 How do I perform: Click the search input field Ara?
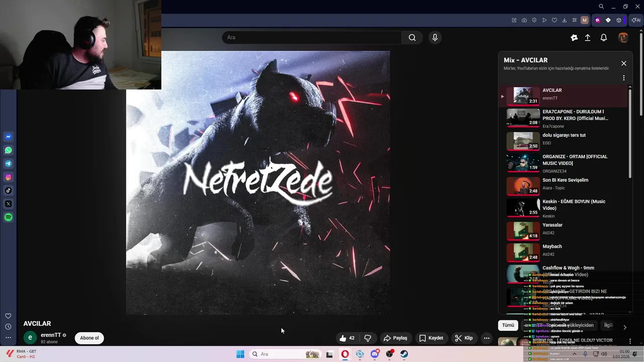(312, 37)
